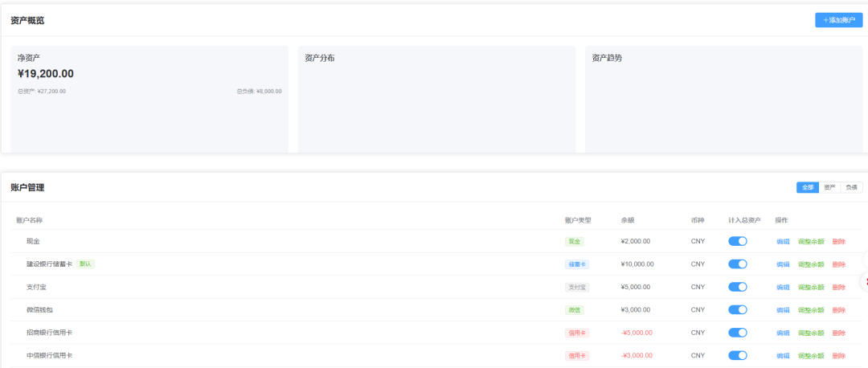Click the 账户类型 column header
The width and height of the screenshot is (868, 368).
pyautogui.click(x=578, y=220)
